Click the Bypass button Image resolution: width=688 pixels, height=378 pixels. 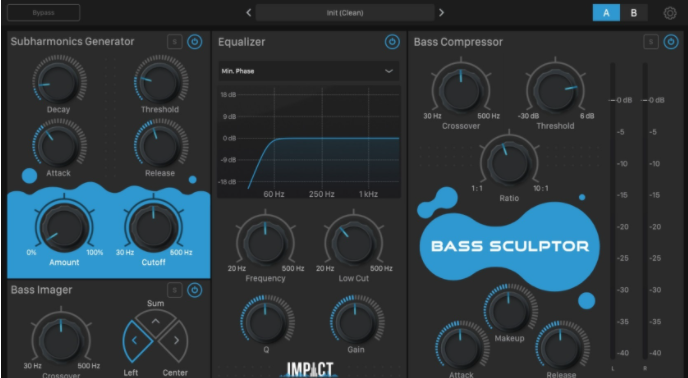click(43, 13)
